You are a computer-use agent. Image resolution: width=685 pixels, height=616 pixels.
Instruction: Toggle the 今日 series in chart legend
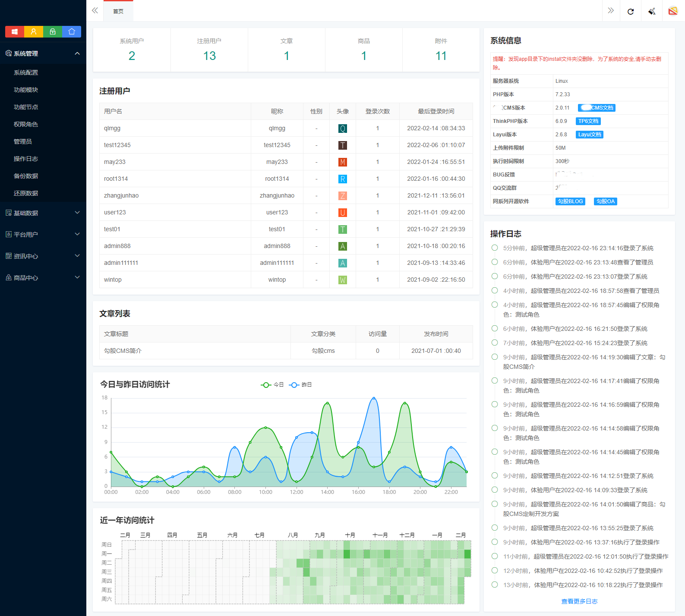click(272, 385)
